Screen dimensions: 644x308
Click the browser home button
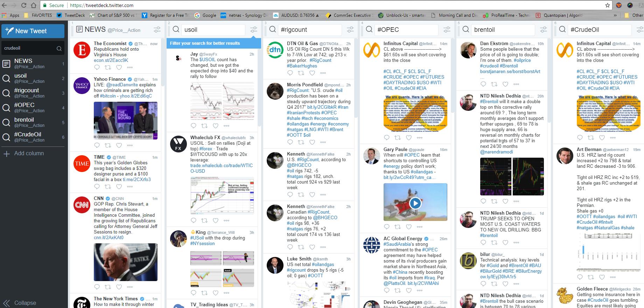tap(34, 5)
